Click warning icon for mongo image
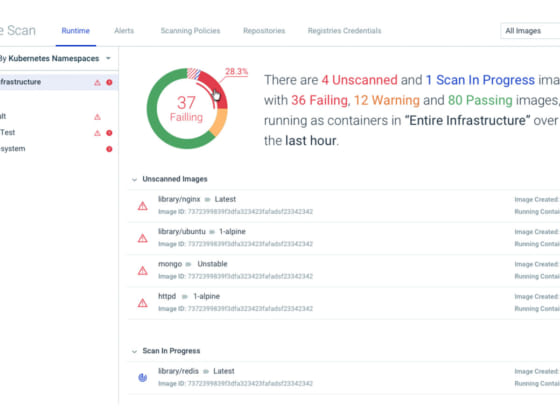The height and width of the screenshot is (420, 560). coord(142,271)
